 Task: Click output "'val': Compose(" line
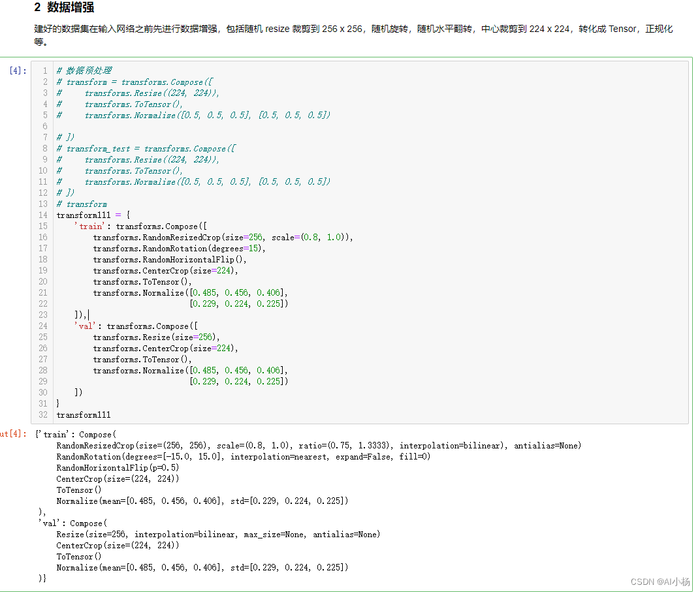[x=72, y=523]
